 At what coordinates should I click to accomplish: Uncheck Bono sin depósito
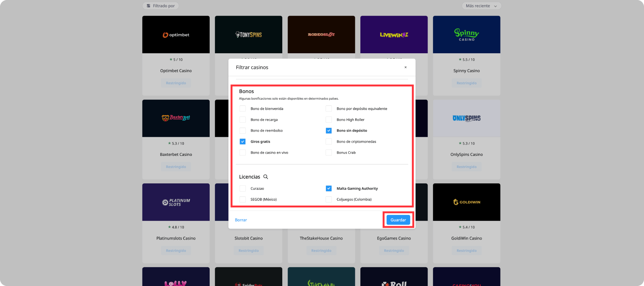(329, 130)
